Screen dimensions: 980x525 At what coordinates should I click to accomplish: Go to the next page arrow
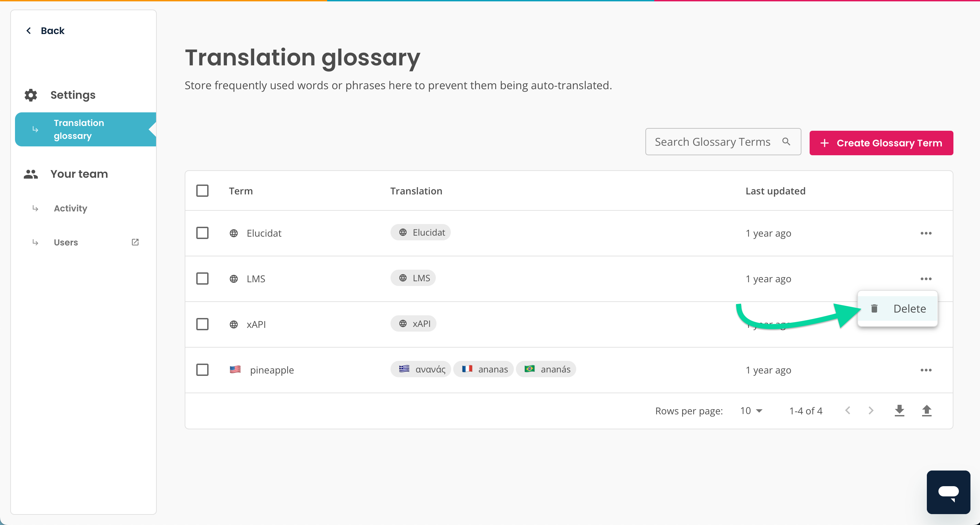click(871, 411)
